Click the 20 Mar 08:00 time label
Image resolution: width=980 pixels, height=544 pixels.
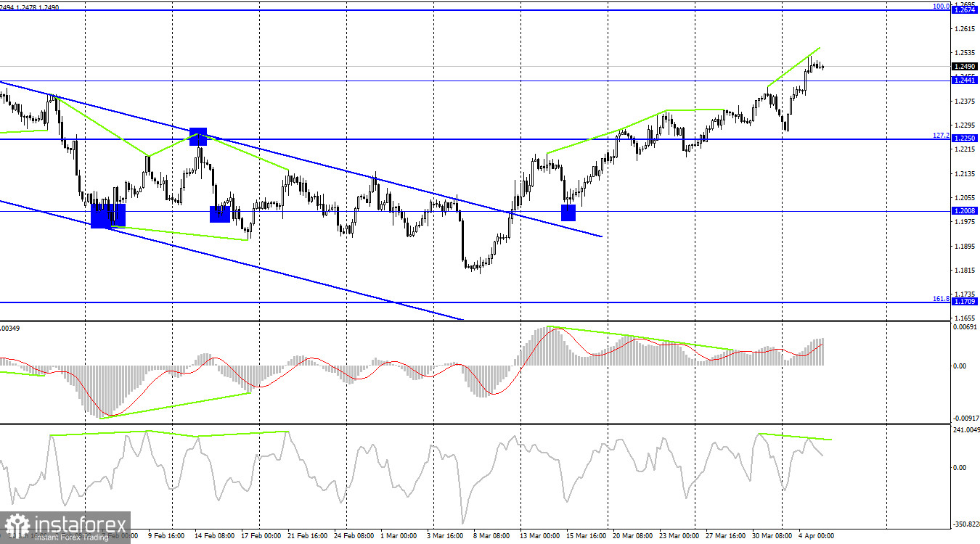point(632,536)
